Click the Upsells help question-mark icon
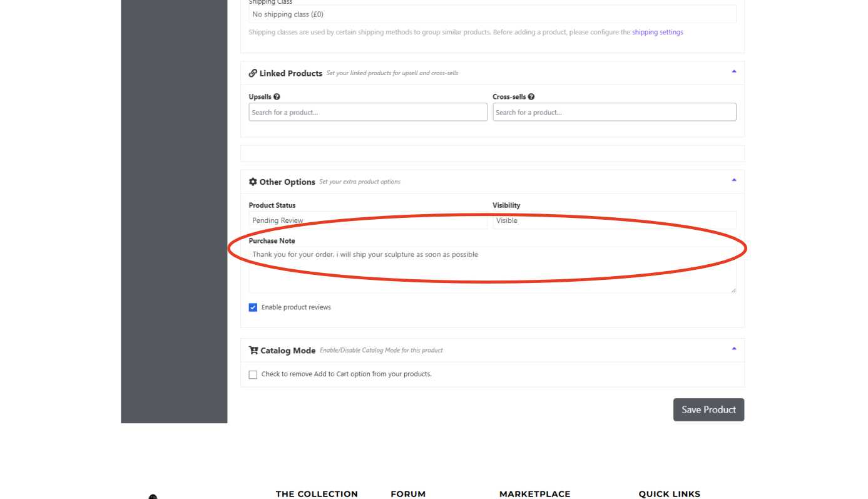Screen dimensions: 868x499 (x=277, y=97)
